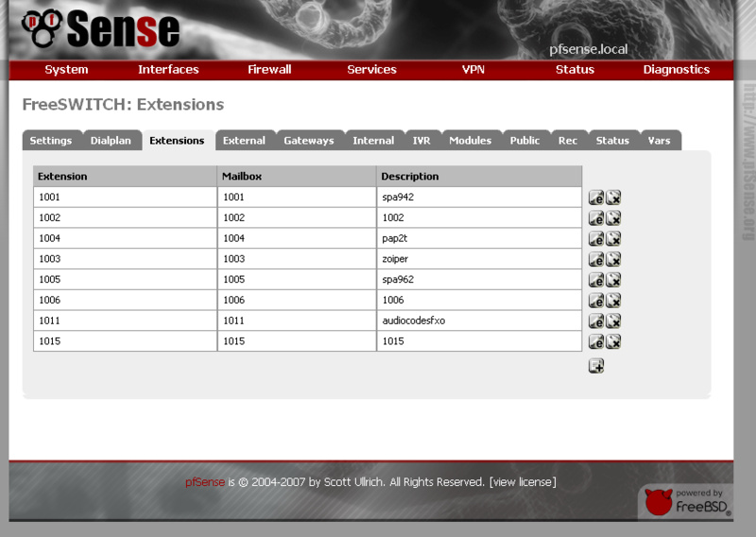Edit the zoiper extension 1003

(596, 260)
